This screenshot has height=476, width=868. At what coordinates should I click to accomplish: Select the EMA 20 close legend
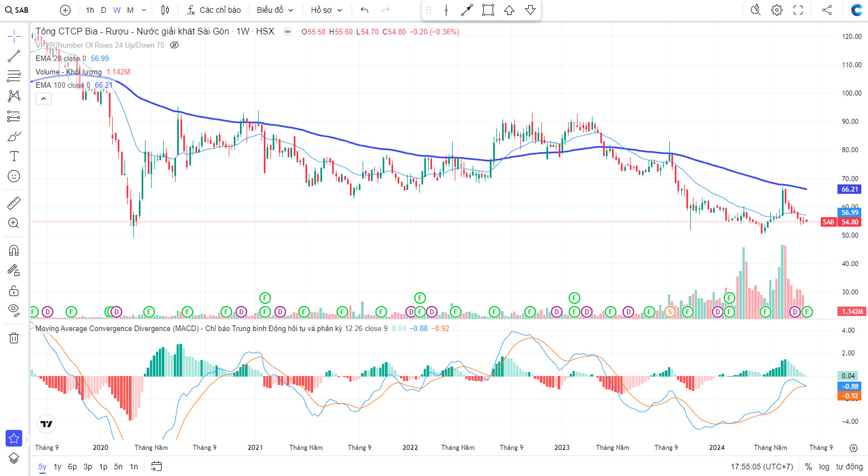click(x=61, y=58)
